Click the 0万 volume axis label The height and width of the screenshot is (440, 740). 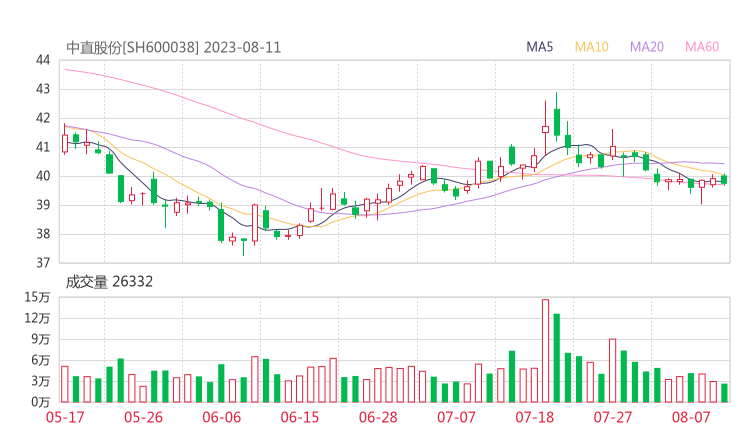(41, 402)
